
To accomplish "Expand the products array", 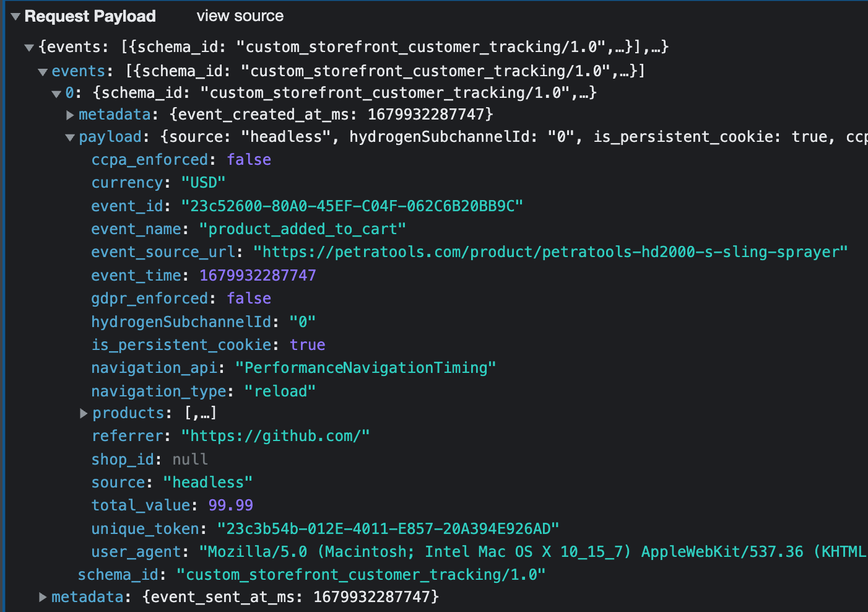I will click(x=84, y=413).
